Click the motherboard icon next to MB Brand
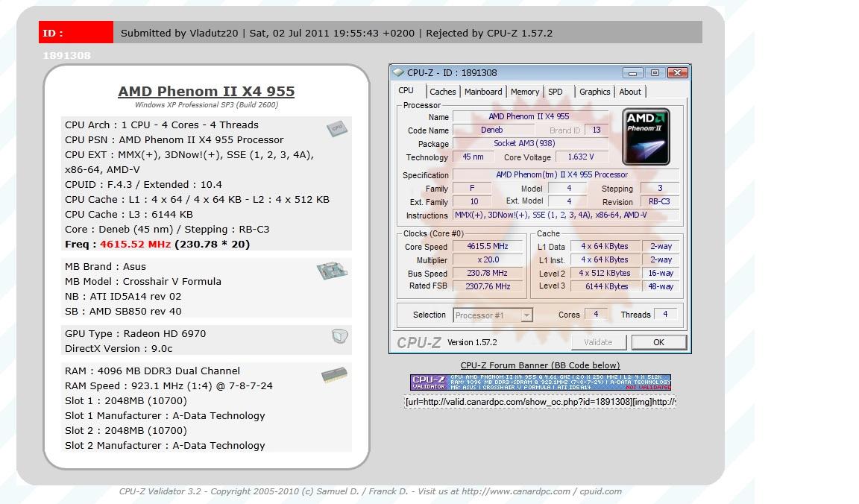The width and height of the screenshot is (859, 504). [x=332, y=271]
